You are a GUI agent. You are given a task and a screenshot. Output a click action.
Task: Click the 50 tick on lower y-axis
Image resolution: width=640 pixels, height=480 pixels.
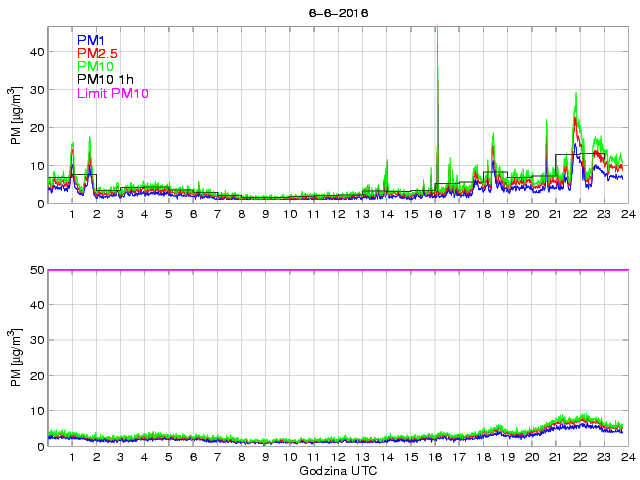[37, 270]
